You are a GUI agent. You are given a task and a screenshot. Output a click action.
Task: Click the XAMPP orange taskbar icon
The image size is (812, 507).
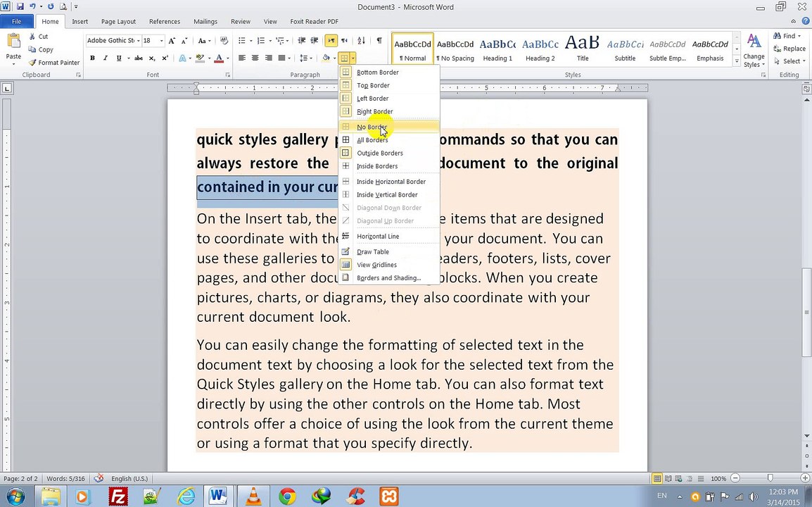pyautogui.click(x=388, y=496)
